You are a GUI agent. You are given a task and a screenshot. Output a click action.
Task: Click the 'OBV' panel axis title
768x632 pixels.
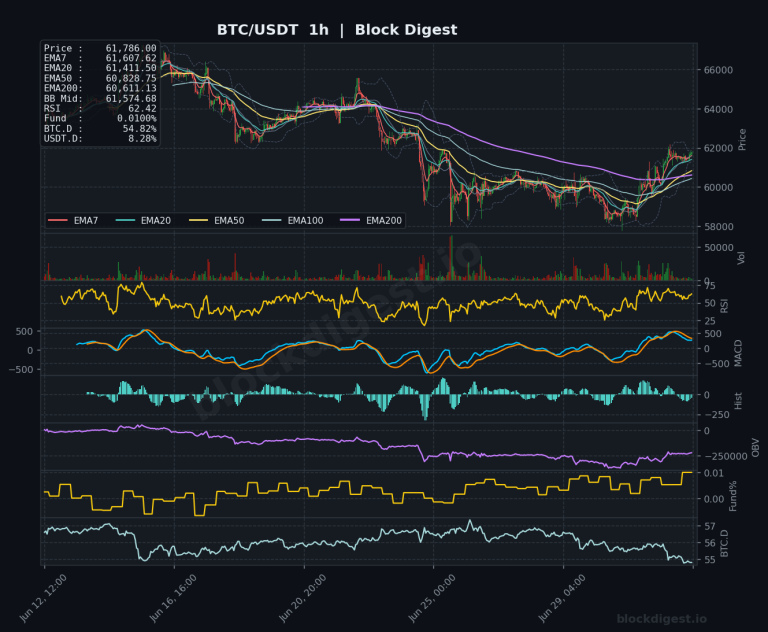coord(755,447)
